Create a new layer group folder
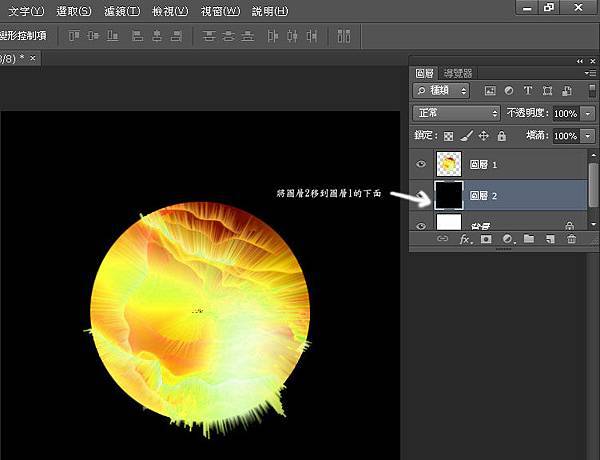The width and height of the screenshot is (600, 460). (529, 240)
